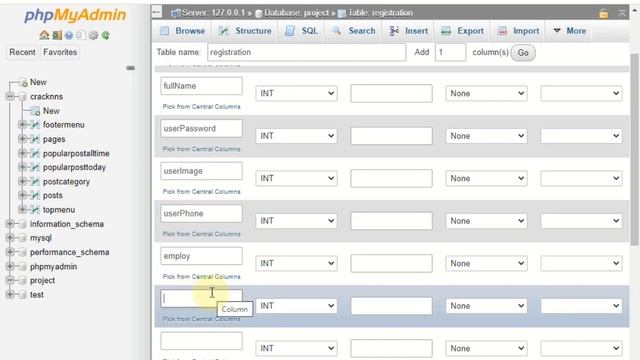Go to phpMyAdmin Home icon
The width and height of the screenshot is (640, 360).
pos(44,36)
